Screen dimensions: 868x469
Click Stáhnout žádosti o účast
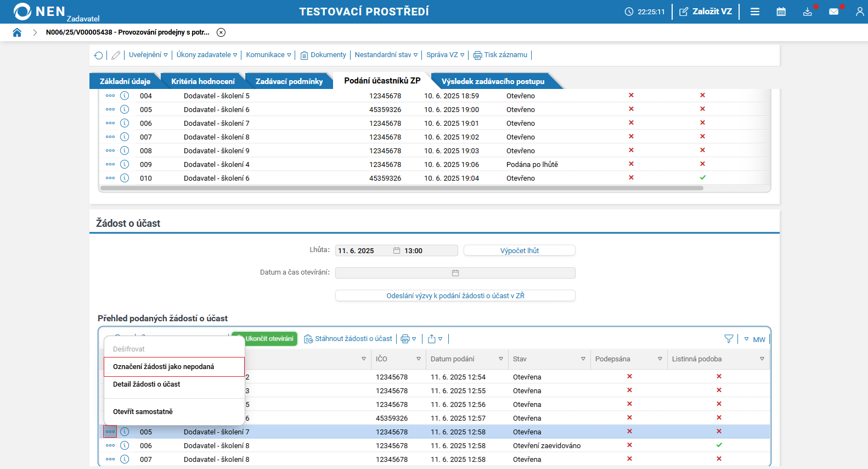348,339
